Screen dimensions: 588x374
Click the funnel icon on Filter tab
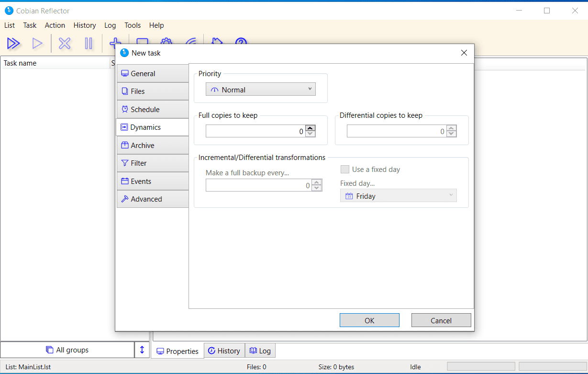pos(125,163)
